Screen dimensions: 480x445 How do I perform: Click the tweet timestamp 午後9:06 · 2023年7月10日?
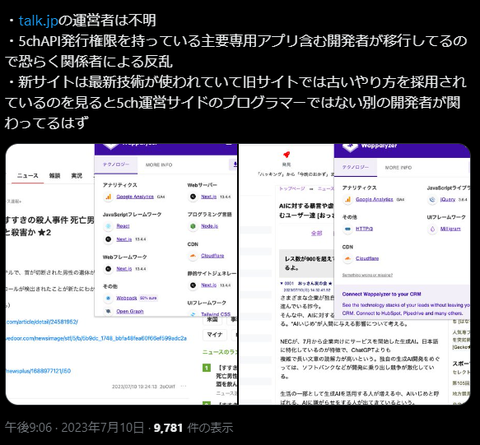pyautogui.click(x=74, y=427)
